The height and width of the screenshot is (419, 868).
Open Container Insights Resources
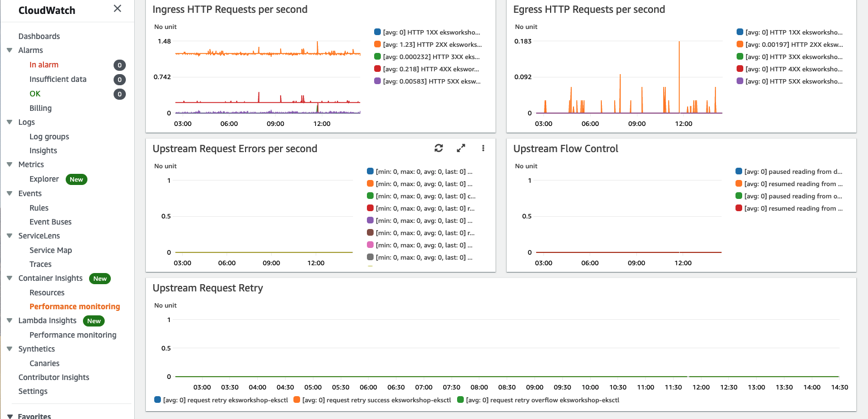click(x=47, y=293)
